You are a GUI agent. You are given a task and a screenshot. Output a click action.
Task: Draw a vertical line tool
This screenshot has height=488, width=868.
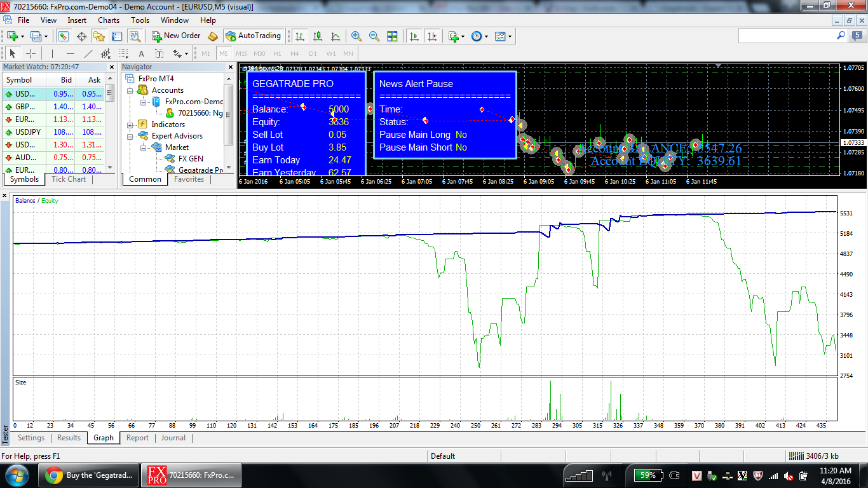pos(52,54)
